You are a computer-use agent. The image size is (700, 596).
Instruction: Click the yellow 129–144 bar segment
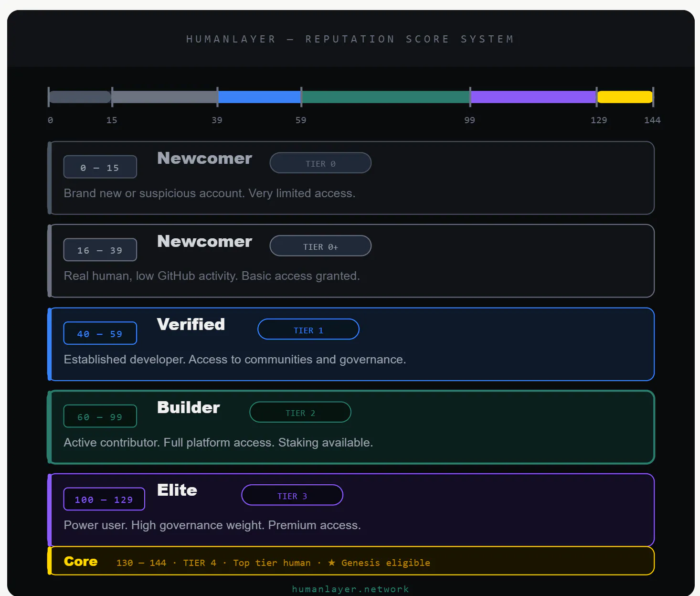[x=625, y=97]
